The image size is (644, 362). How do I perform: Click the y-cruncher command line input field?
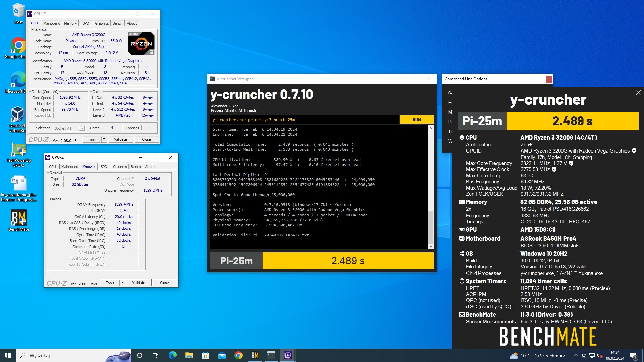coord(305,120)
